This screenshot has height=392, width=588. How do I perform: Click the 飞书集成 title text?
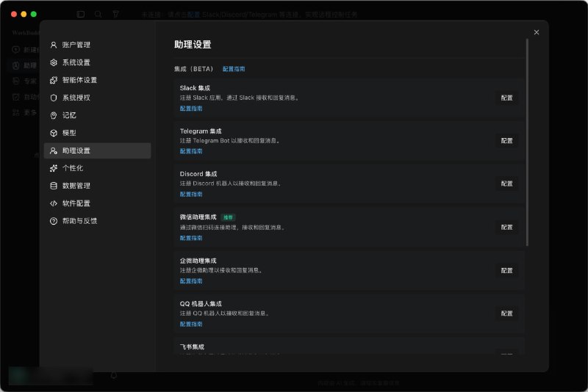coord(192,347)
